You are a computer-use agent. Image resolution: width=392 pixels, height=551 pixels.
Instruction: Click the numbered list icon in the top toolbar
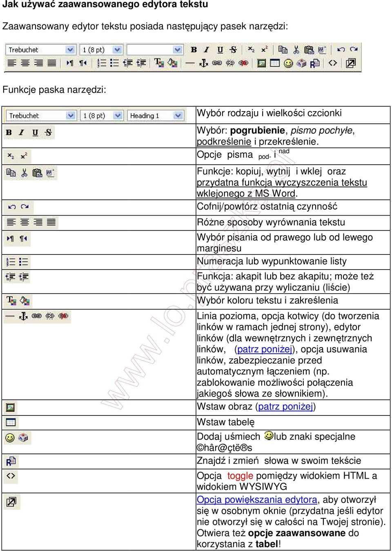pos(102,63)
